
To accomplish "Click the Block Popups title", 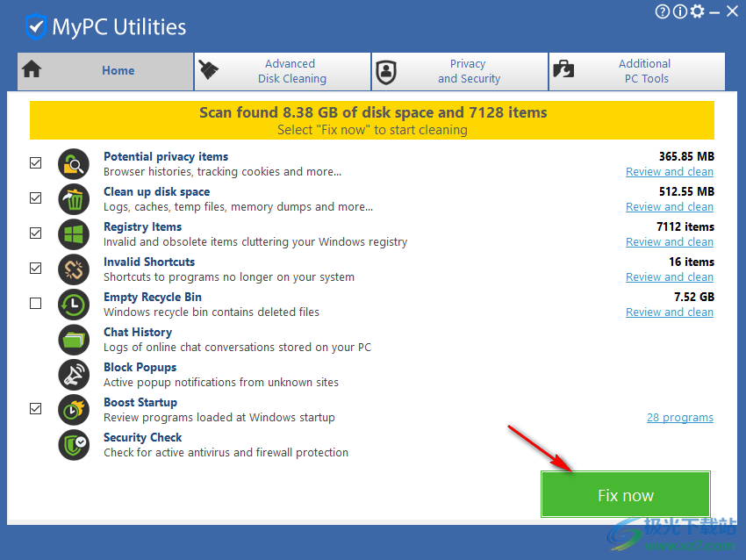I will (x=140, y=367).
